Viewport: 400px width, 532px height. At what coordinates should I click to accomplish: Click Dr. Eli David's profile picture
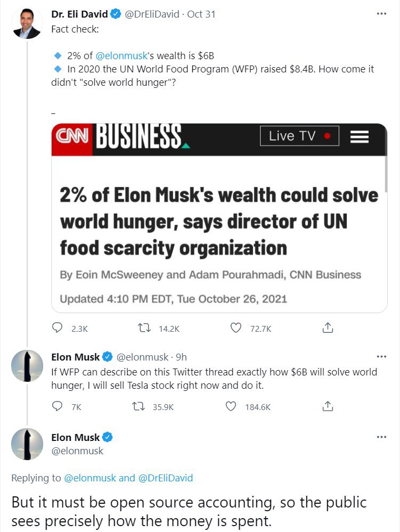(x=27, y=23)
